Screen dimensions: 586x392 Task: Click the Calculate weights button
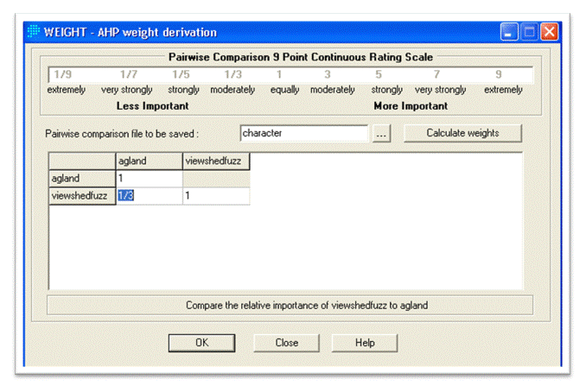pos(462,134)
